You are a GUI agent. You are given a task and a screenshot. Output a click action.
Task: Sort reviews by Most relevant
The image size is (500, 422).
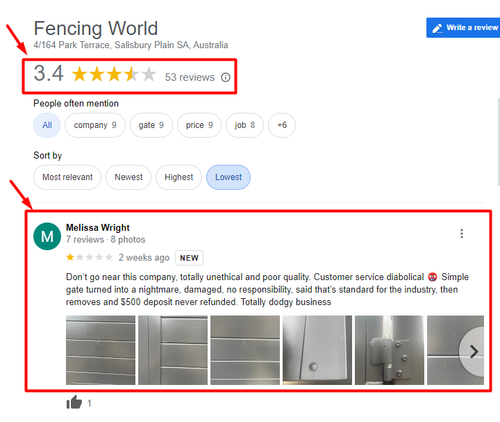[x=67, y=177]
